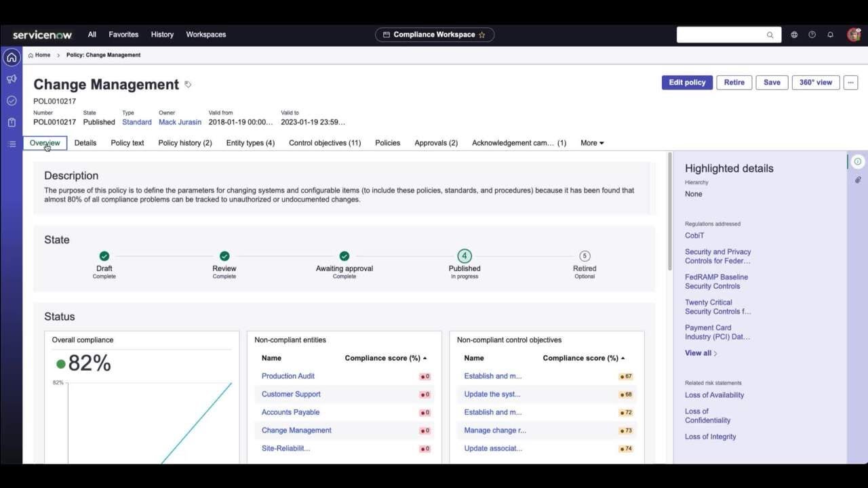The height and width of the screenshot is (488, 868).
Task: Click the Retired step 5 icon
Action: coord(585,256)
